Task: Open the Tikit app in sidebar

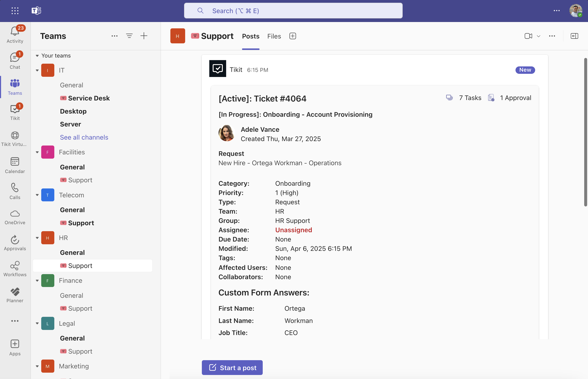Action: click(15, 112)
